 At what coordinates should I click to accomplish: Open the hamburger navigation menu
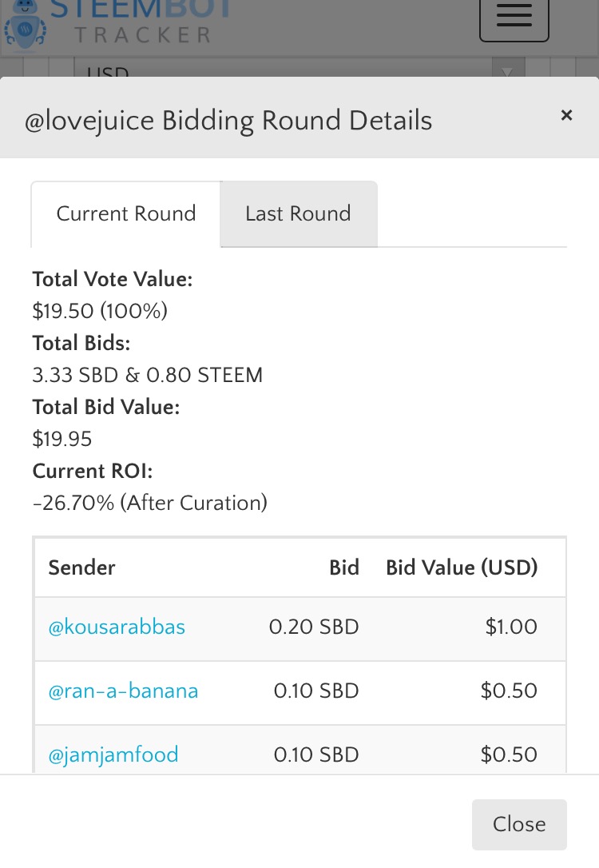[x=514, y=16]
